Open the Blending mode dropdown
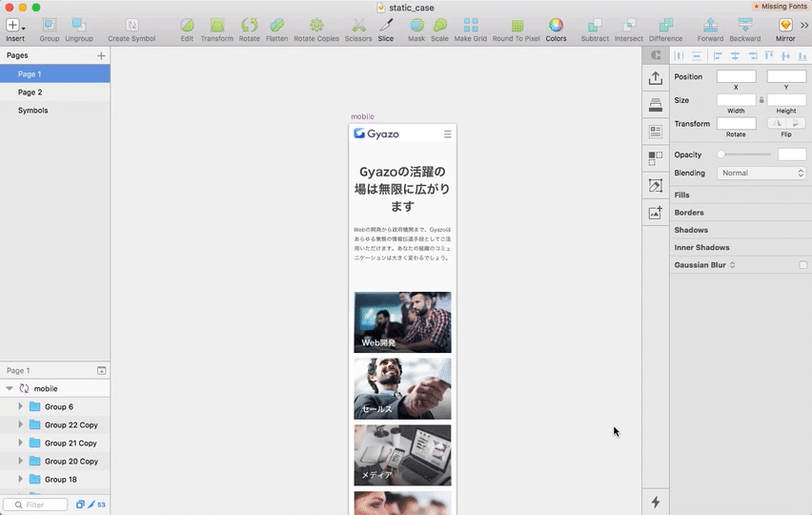This screenshot has height=515, width=812. point(761,173)
